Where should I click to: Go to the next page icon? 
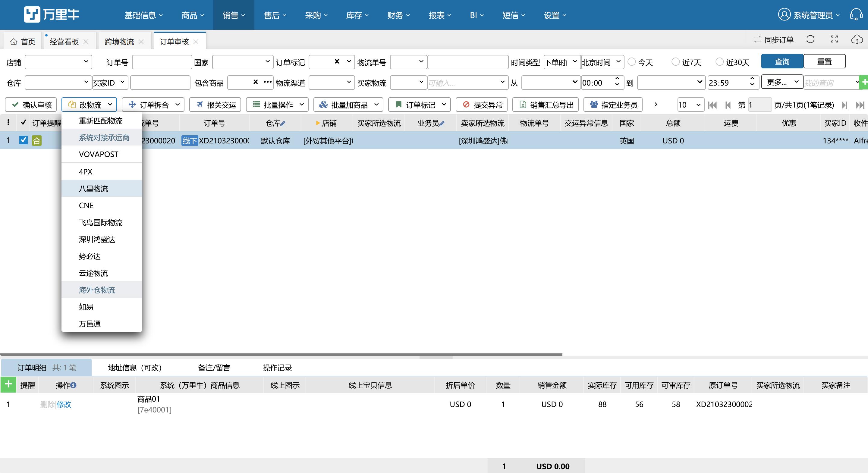[844, 105]
